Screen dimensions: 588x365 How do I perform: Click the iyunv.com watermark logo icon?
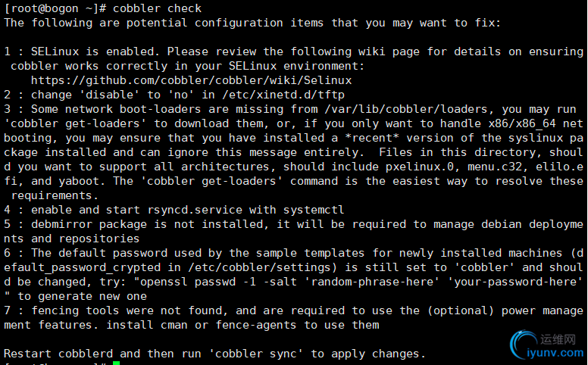coord(524,344)
